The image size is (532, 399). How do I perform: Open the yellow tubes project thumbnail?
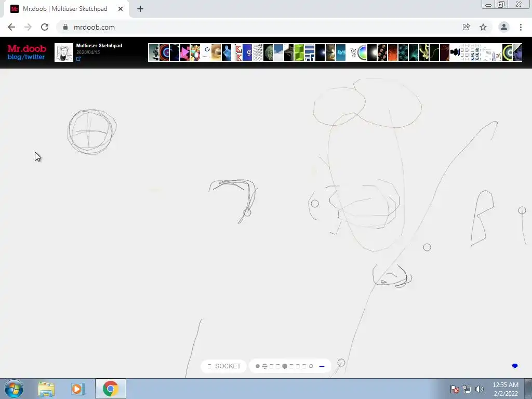click(x=424, y=52)
